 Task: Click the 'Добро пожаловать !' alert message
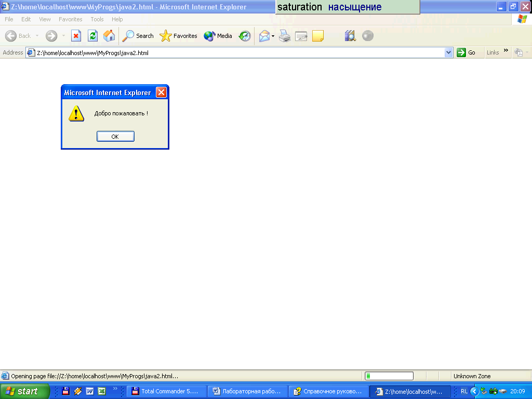point(121,113)
